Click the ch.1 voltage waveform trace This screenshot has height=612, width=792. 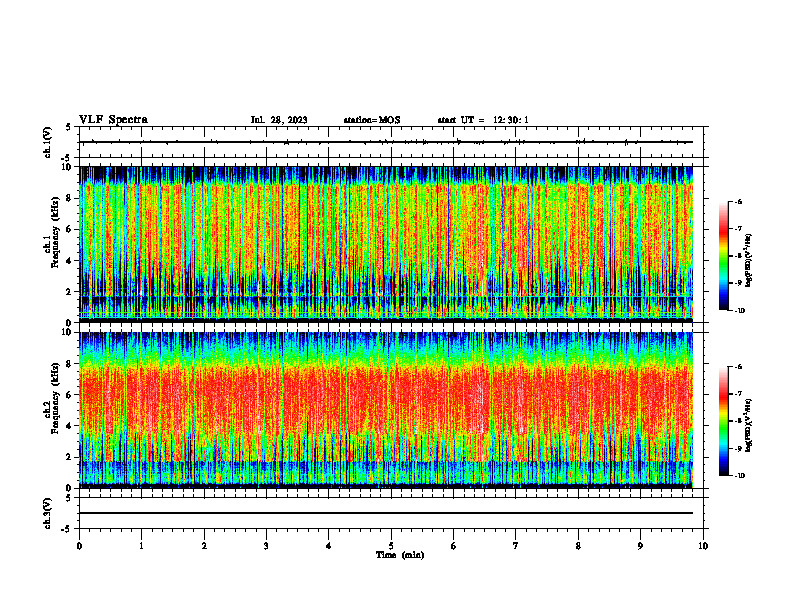coord(386,142)
